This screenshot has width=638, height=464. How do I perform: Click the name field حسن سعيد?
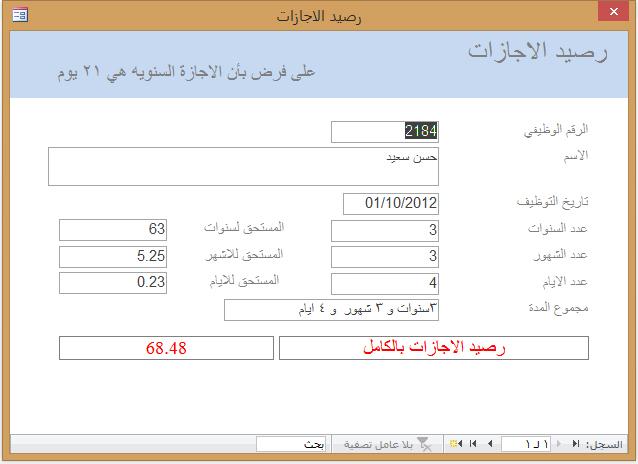click(x=244, y=166)
